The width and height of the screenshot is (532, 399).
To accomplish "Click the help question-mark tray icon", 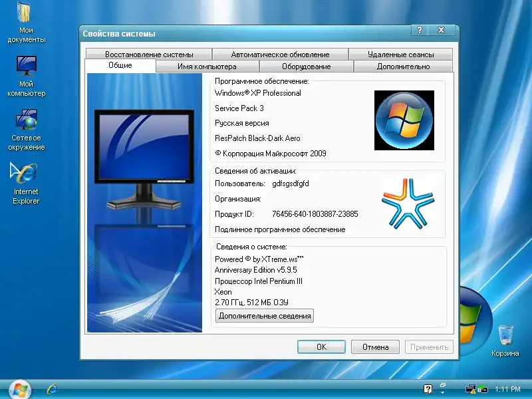I will point(428,389).
